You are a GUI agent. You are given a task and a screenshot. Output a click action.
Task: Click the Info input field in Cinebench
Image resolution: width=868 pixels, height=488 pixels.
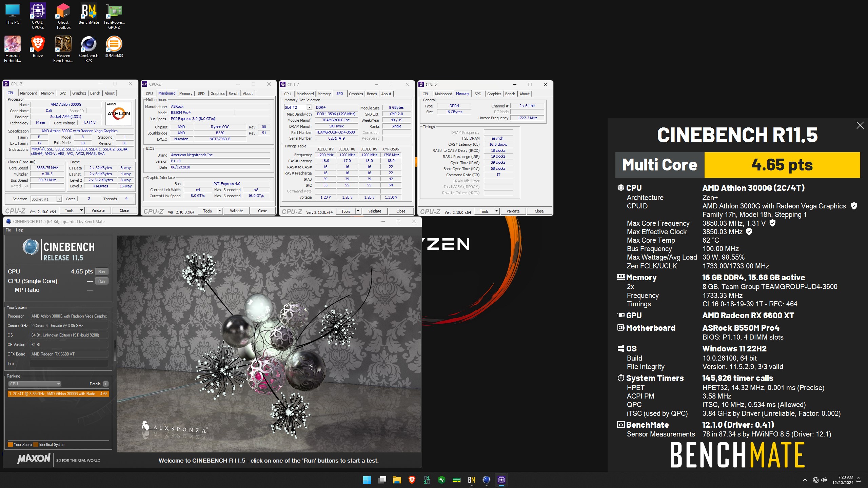(x=69, y=364)
